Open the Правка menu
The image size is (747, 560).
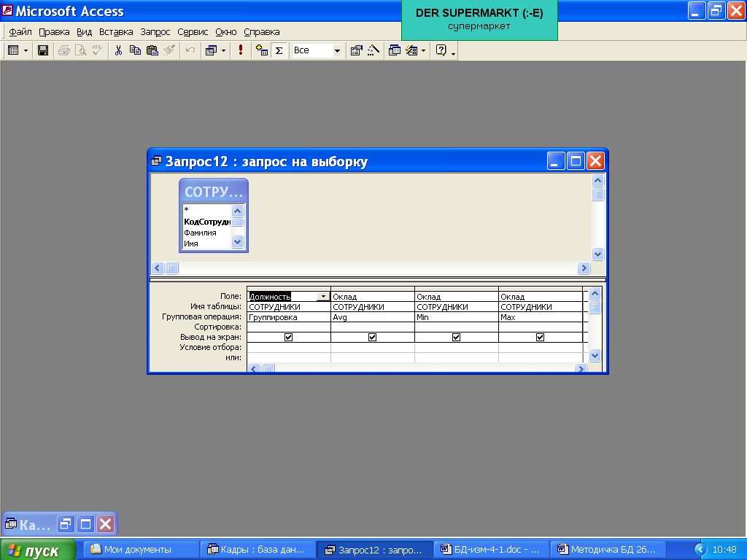pos(54,32)
